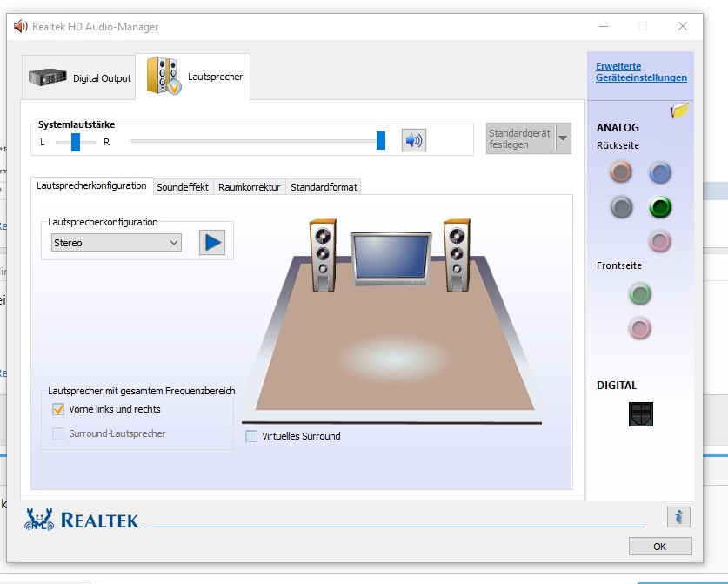Click the green front panel jack
Image resolution: width=728 pixels, height=584 pixels.
click(640, 294)
